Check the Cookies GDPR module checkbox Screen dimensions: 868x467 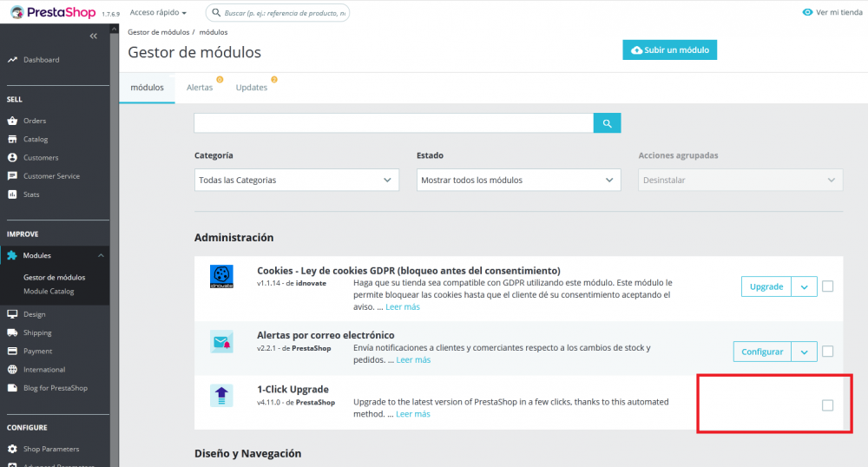pos(827,286)
